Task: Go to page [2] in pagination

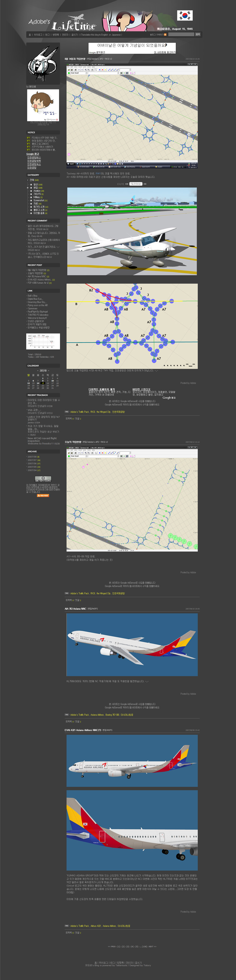Action: tap(123, 946)
